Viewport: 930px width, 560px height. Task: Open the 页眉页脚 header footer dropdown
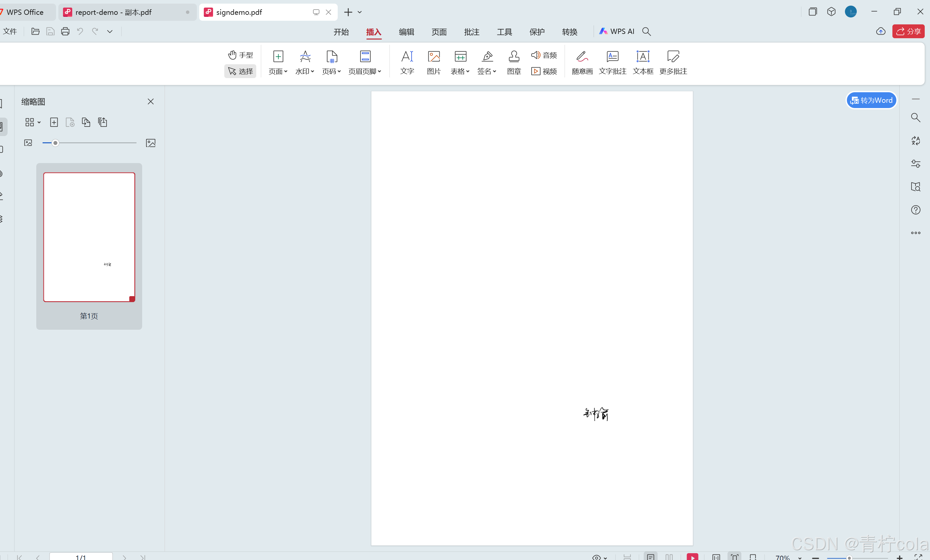(x=365, y=71)
